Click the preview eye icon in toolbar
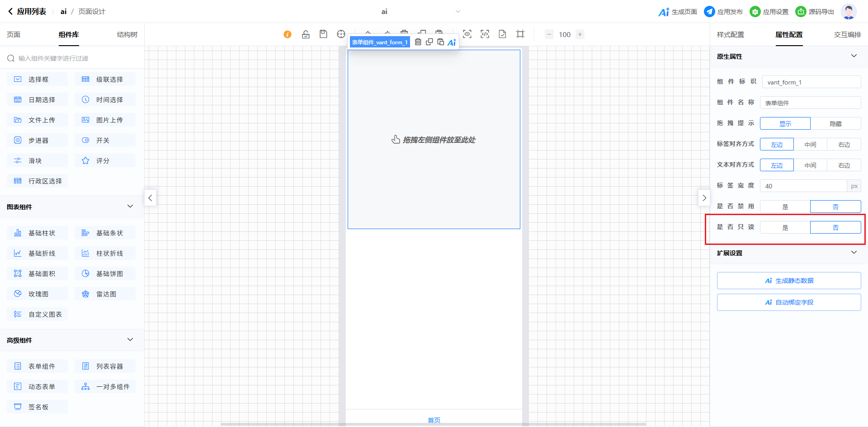The width and height of the screenshot is (868, 427). point(467,34)
